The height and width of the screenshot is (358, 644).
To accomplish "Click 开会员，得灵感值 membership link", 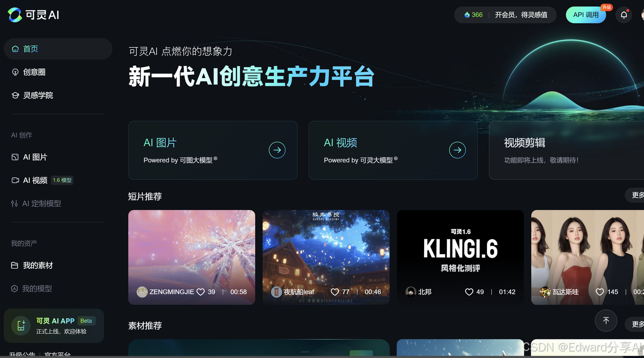I will [x=521, y=15].
